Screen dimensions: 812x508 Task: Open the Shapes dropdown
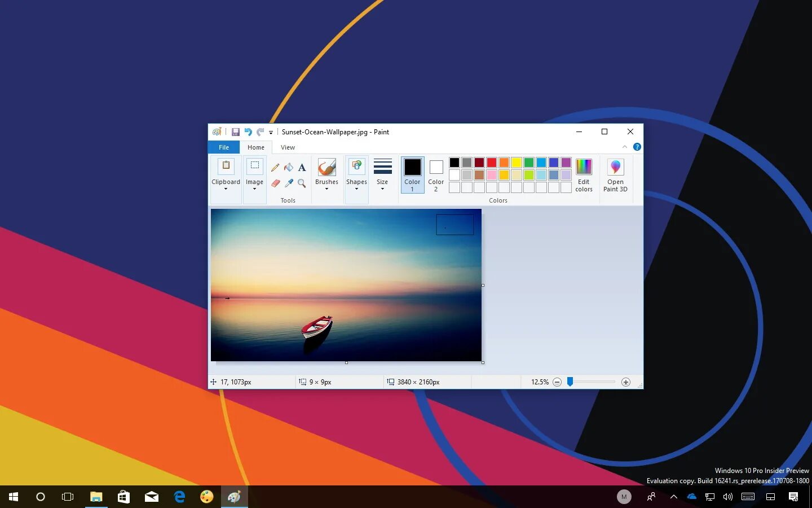click(x=356, y=179)
